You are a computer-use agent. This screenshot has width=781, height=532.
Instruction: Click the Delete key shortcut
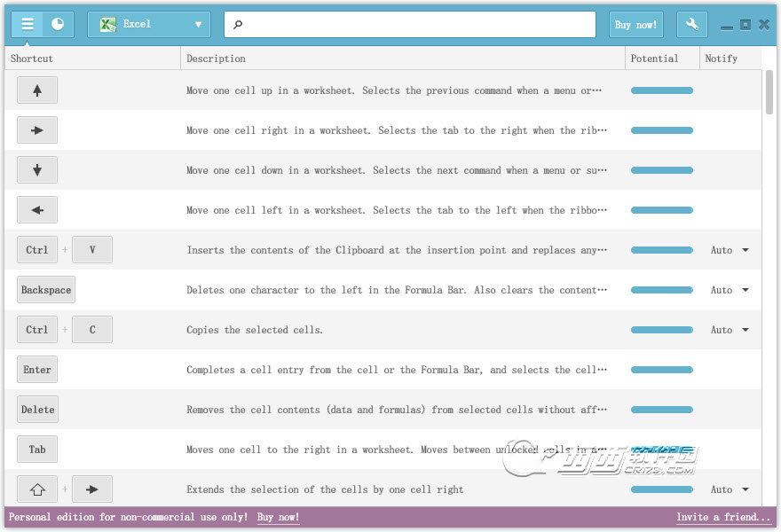[x=38, y=409]
